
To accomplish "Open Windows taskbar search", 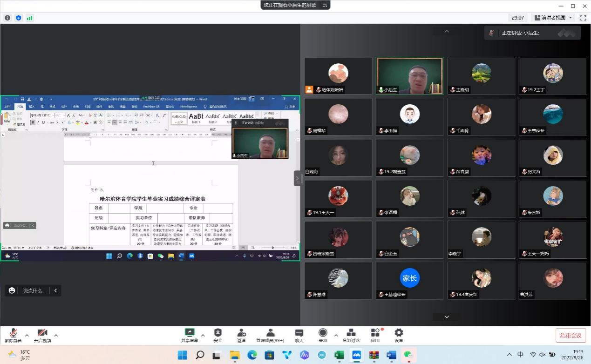I will point(200,355).
